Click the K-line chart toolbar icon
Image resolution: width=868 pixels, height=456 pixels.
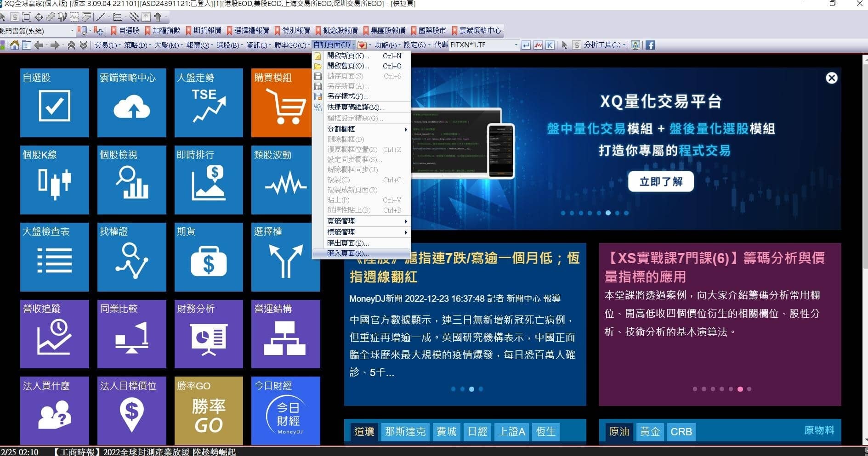550,45
